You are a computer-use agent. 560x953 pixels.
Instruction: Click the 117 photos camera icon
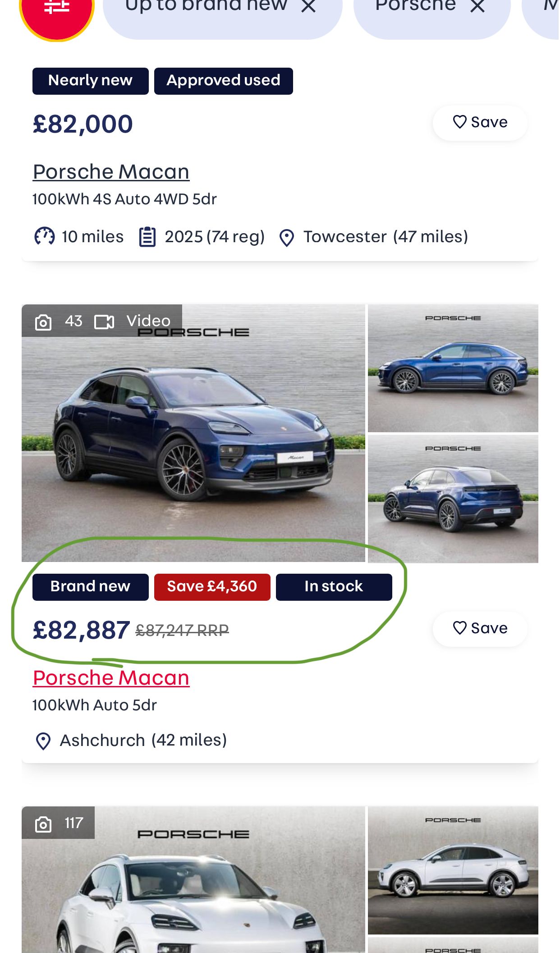point(43,824)
